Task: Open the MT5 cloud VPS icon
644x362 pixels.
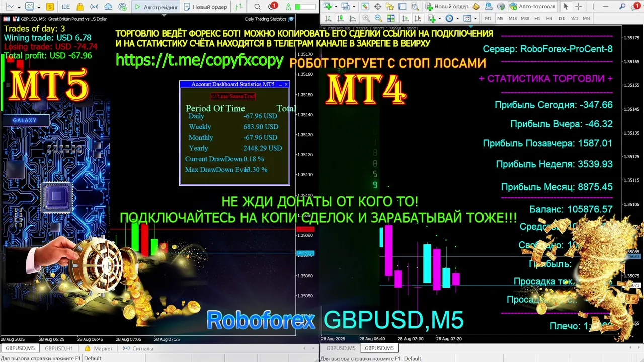Action: 108,7
